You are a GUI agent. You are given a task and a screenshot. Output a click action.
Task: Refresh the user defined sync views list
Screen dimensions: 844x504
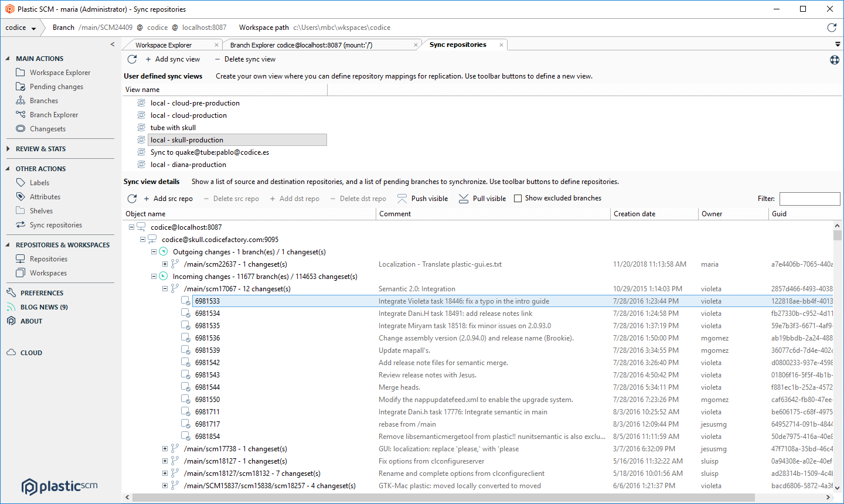(132, 59)
